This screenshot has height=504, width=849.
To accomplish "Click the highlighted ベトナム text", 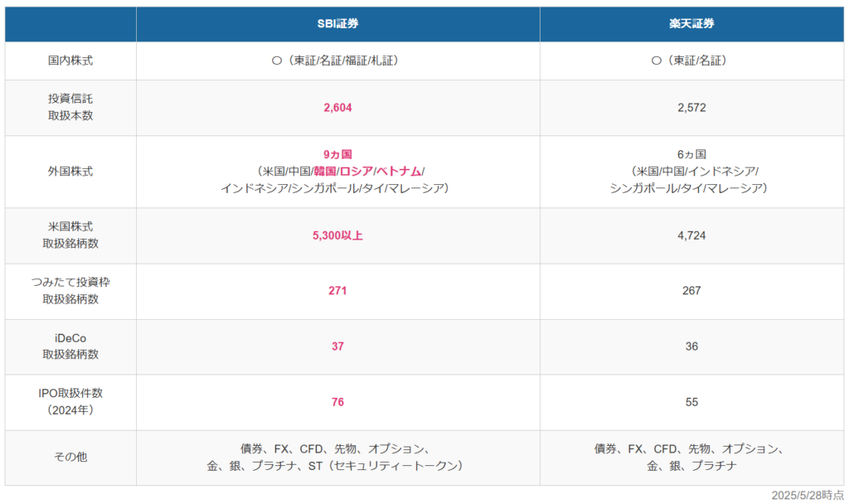I will (x=399, y=172).
